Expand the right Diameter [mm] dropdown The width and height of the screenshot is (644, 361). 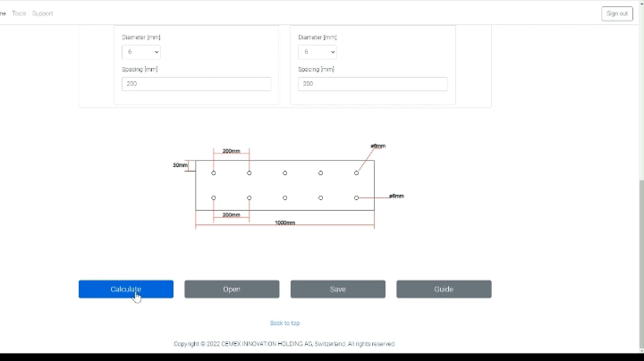point(317,53)
